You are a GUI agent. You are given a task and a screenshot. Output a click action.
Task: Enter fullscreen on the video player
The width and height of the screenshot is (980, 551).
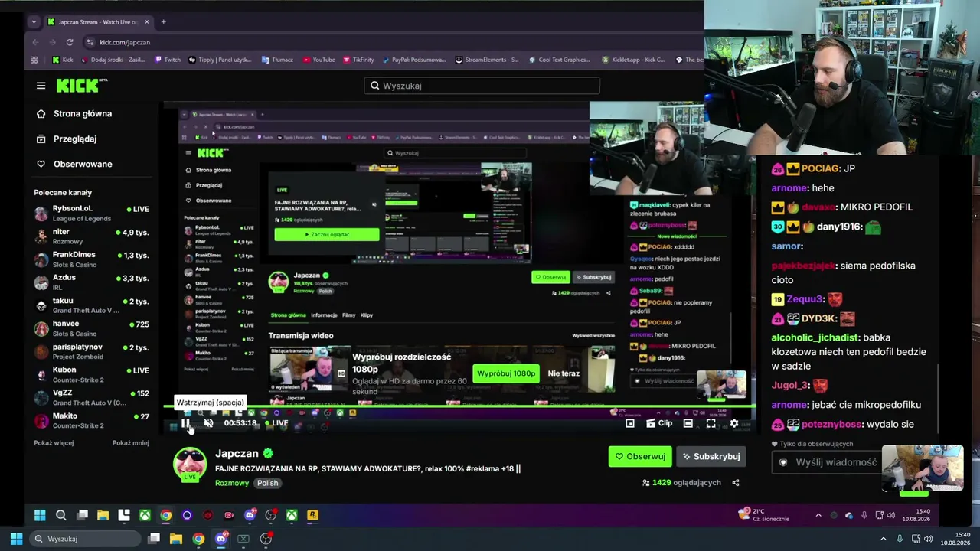(x=710, y=423)
